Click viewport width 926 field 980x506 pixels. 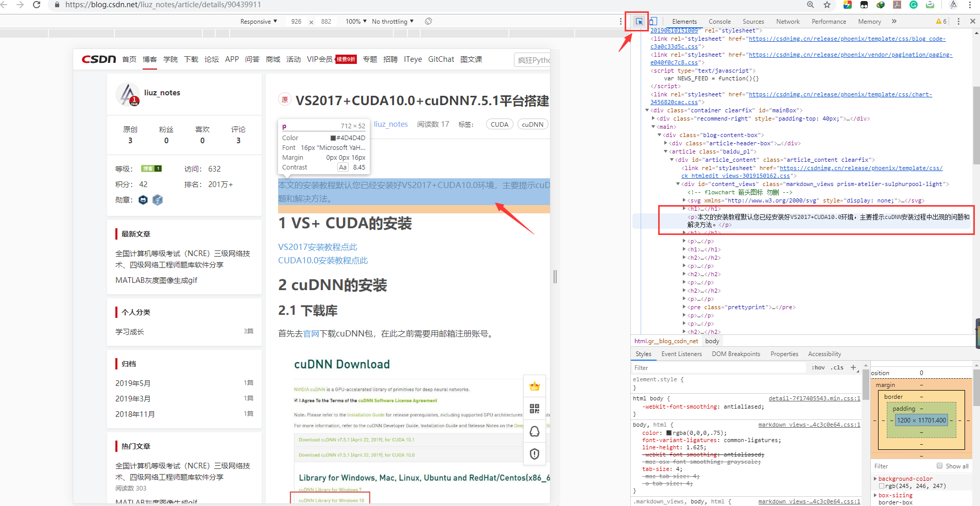click(296, 22)
